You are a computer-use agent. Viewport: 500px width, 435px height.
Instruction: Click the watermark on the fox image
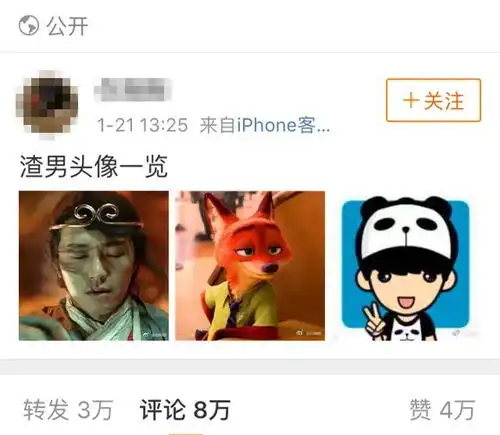click(309, 333)
